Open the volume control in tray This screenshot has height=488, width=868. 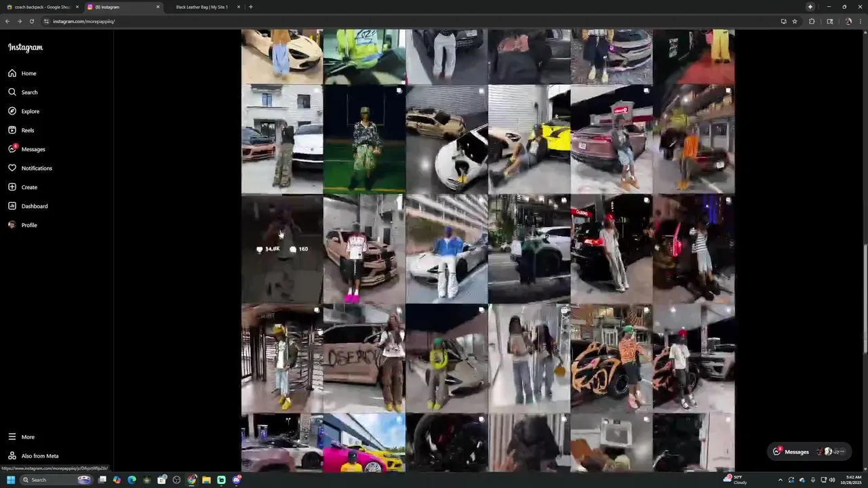pyautogui.click(x=832, y=480)
